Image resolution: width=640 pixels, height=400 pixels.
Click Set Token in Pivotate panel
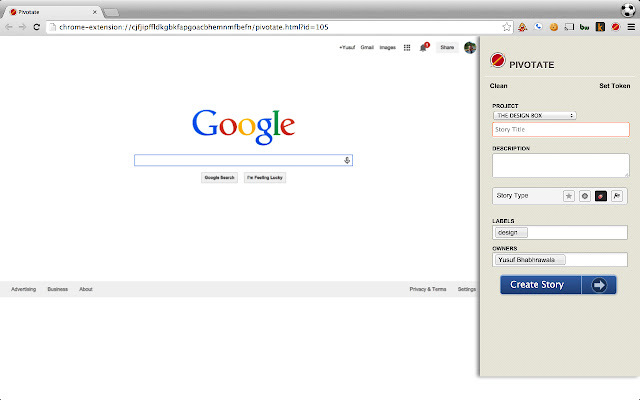[615, 86]
